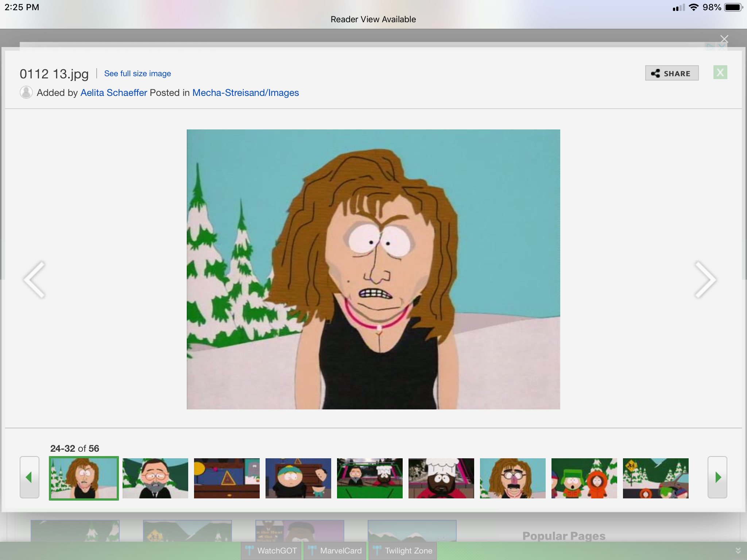The height and width of the screenshot is (560, 747).
Task: Select thumbnail of bearded man with glasses
Action: (x=155, y=478)
